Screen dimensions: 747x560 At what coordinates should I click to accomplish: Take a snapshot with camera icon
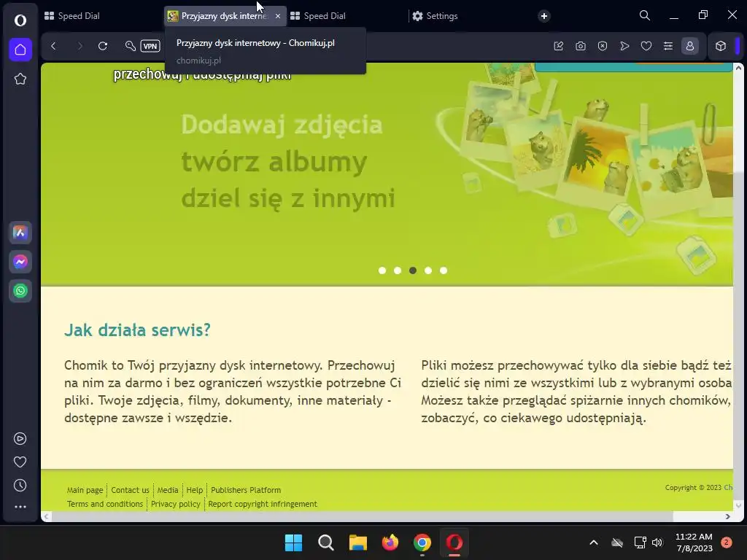click(580, 46)
